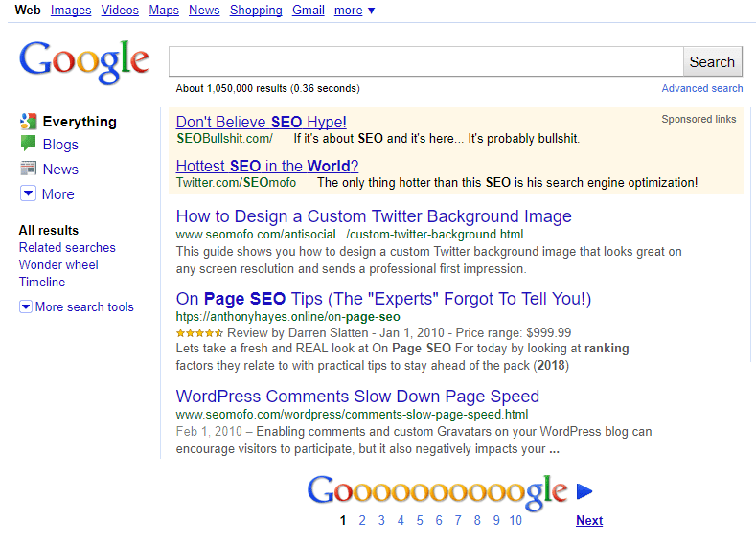This screenshot has width=756, height=544.
Task: Open the Advanced search link
Action: coord(702,88)
